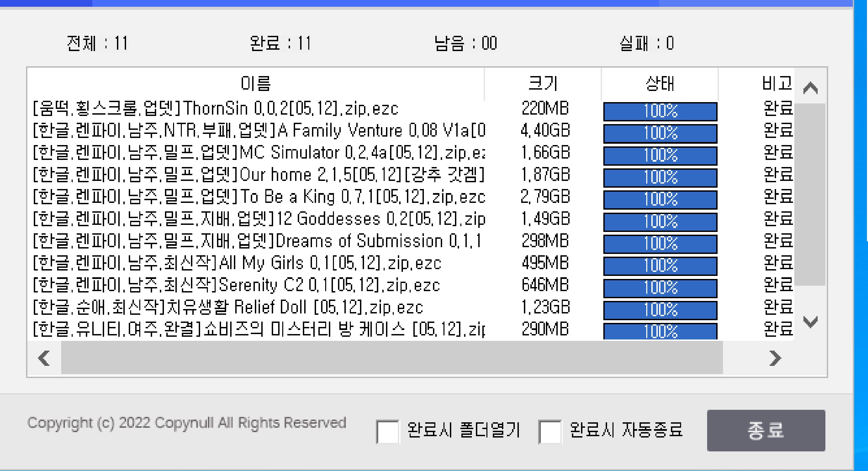868x471 pixels.
Task: Click the scroll down arrow in the list
Action: pos(810,322)
